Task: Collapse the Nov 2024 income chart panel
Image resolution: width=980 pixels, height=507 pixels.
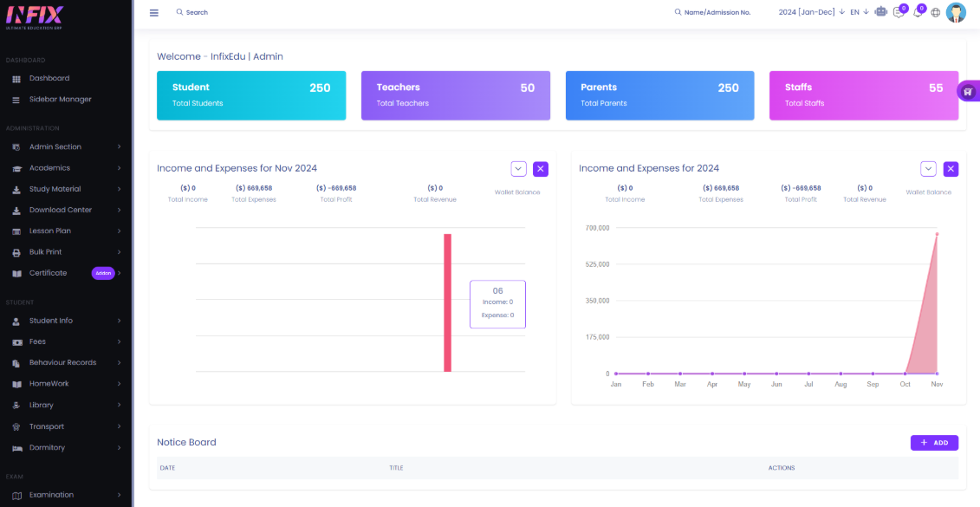Action: click(519, 169)
